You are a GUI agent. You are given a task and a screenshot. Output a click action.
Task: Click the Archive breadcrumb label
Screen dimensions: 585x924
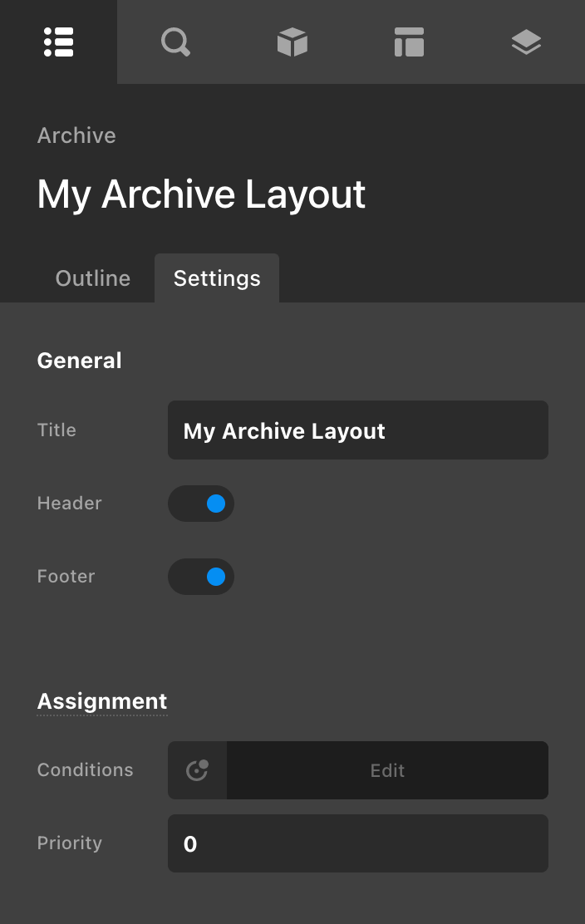(x=76, y=135)
